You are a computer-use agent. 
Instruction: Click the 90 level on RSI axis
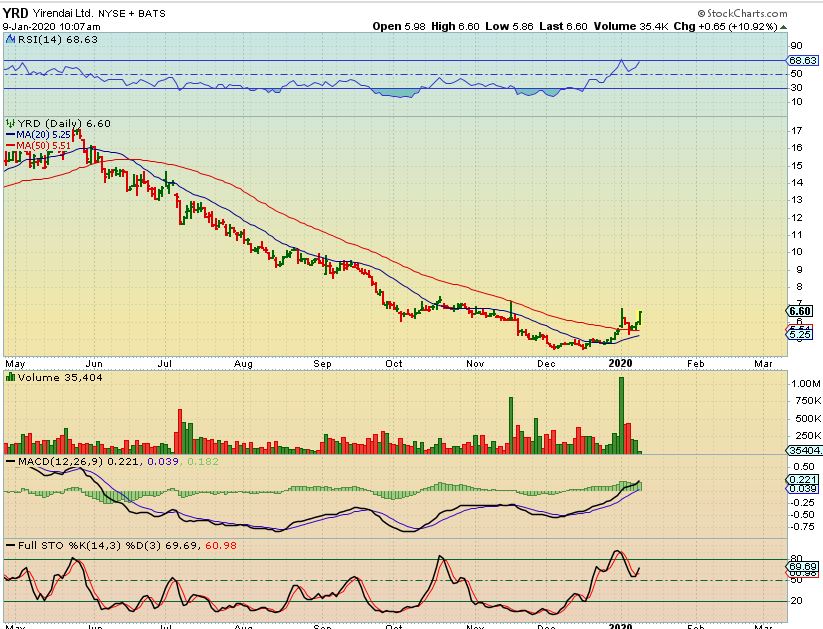(x=797, y=46)
